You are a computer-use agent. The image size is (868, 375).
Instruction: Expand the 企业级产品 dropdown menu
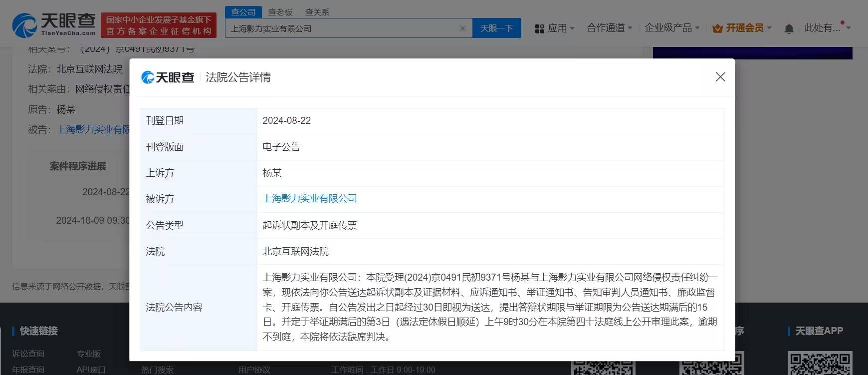click(x=672, y=28)
